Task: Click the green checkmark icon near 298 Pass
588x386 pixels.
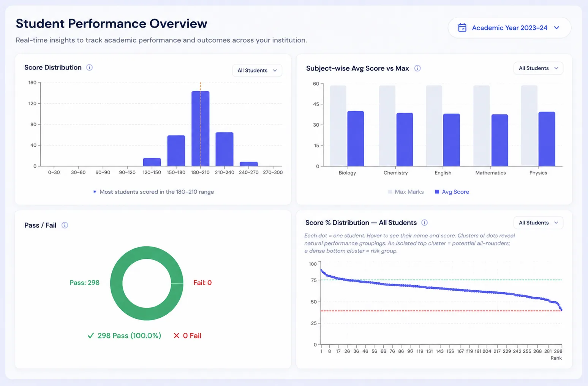Action: 91,336
